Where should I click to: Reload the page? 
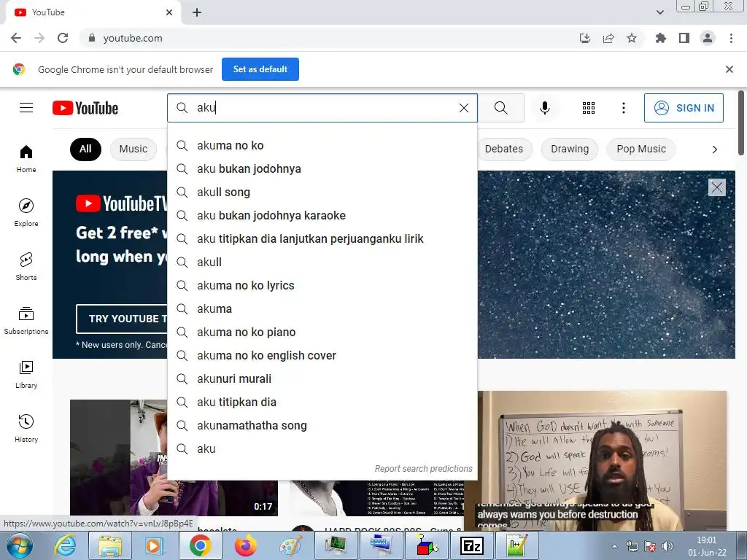point(63,38)
